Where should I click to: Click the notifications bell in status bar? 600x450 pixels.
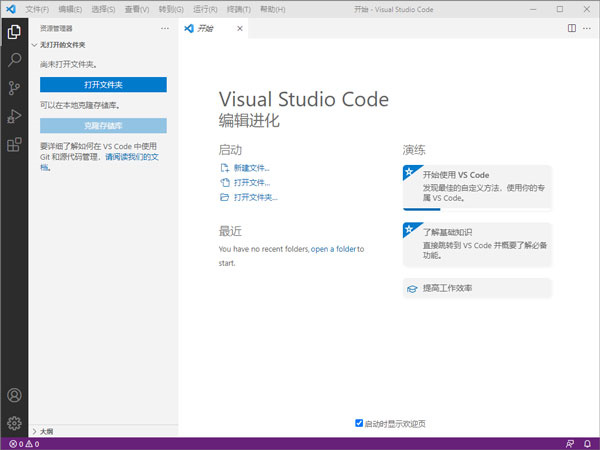click(x=588, y=443)
